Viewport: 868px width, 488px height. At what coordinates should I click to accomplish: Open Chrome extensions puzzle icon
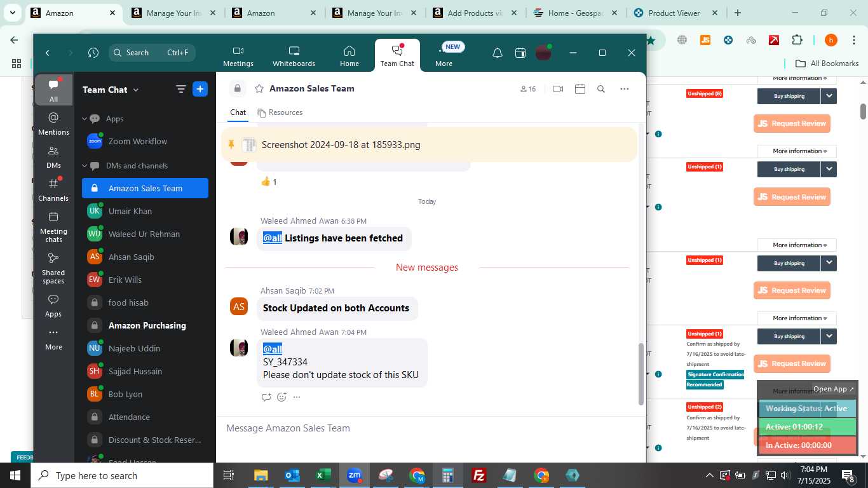click(797, 40)
